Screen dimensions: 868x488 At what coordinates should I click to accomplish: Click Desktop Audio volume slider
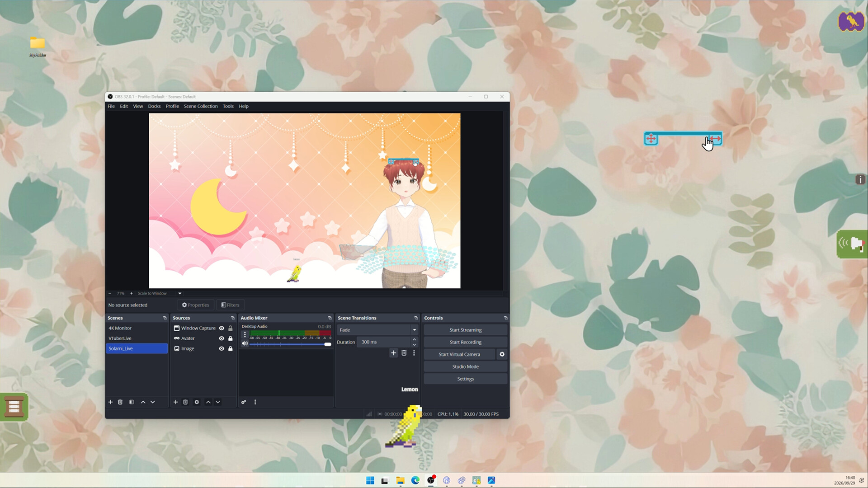click(290, 344)
